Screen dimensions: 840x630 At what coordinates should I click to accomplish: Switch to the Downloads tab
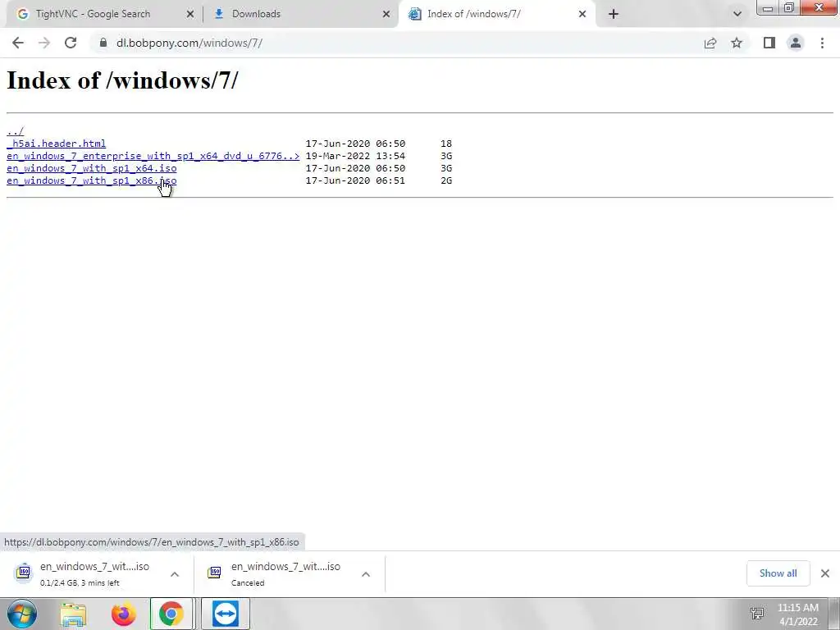pos(300,14)
